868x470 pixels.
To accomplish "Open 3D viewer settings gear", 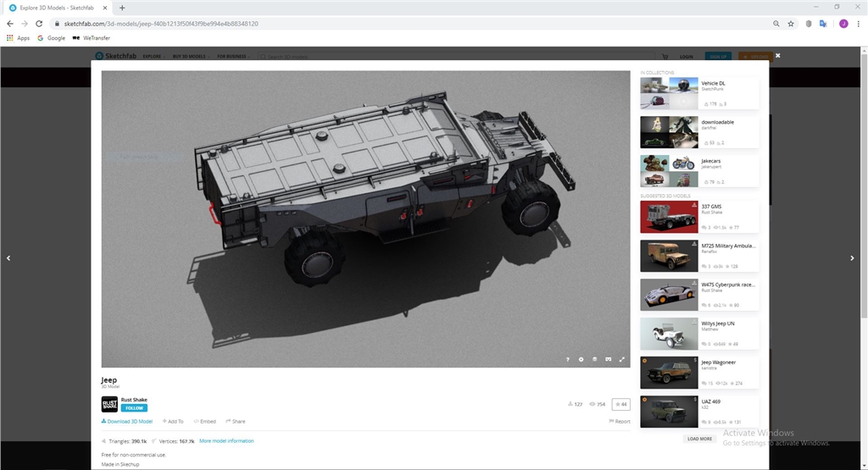I will pyautogui.click(x=581, y=359).
